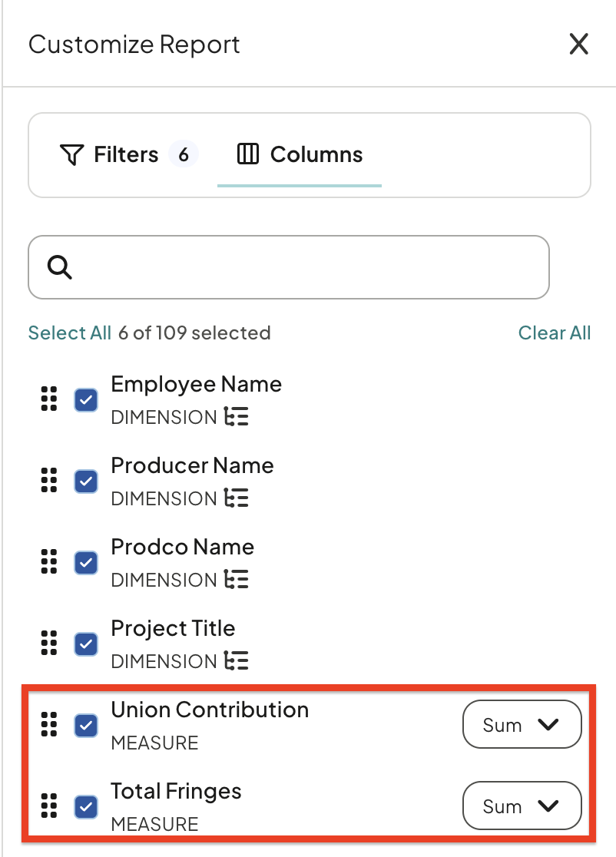Uncheck the Union Contribution checkbox
616x857 pixels.
[86, 726]
